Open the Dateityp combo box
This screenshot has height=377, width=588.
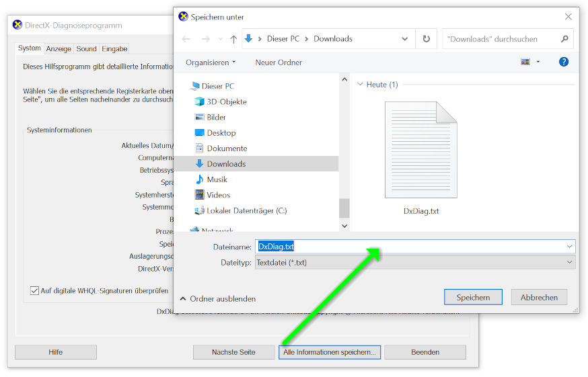(415, 262)
